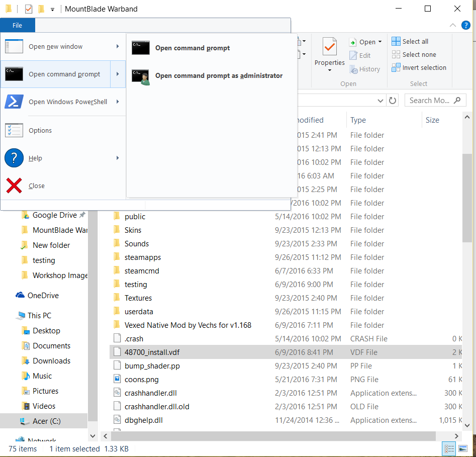The image size is (476, 457).
Task: Select the steamcmd folder
Action: click(142, 271)
